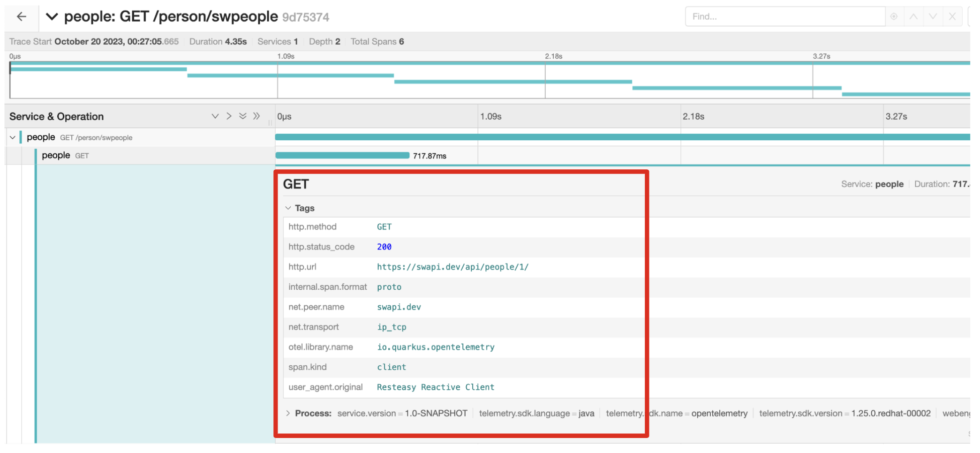Click the back arrow icon
Viewport: 980px width, 453px height.
click(22, 17)
